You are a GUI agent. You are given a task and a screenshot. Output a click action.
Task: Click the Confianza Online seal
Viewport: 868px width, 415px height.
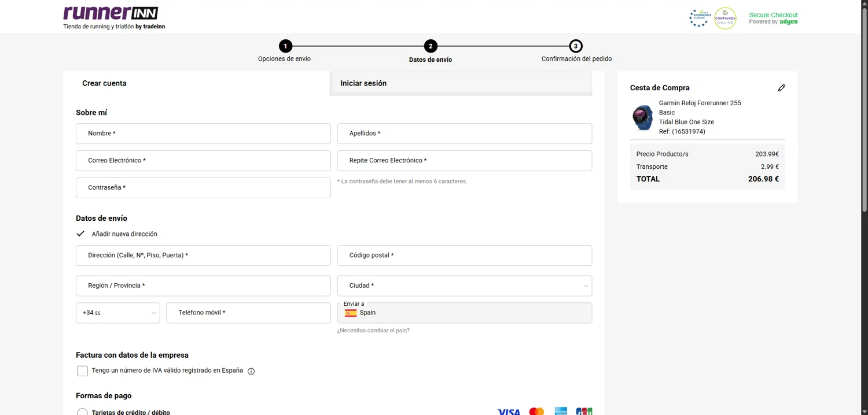[x=725, y=18]
